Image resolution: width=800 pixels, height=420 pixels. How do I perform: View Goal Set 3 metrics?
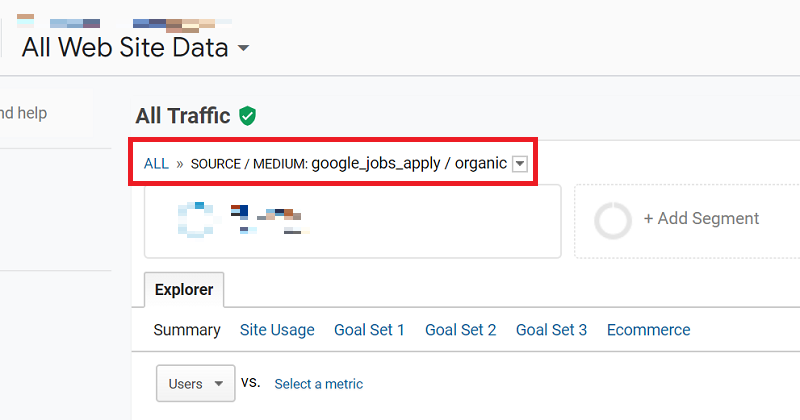point(551,330)
